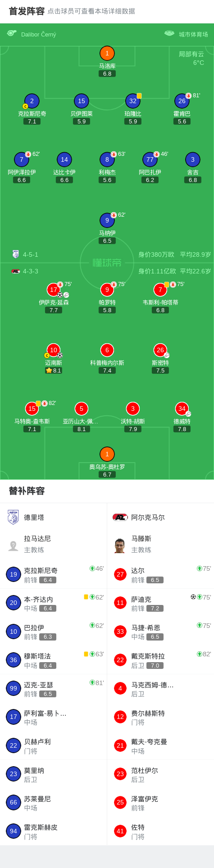Select the stadium icon next to 城市体育场
This screenshot has height=868, width=214.
[x=169, y=33]
